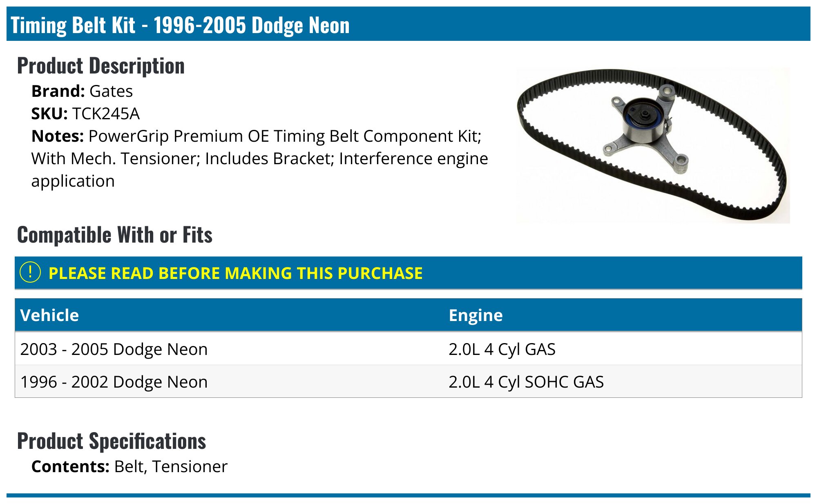The image size is (817, 504).
Task: Click the Brand label
Action: click(x=58, y=91)
